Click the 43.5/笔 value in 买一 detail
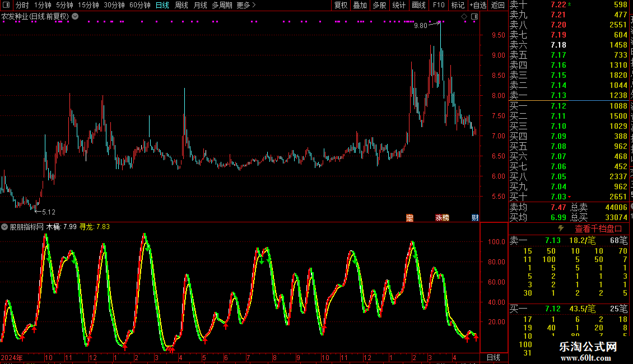Viewport: 633px width, 364px height. pos(582,309)
